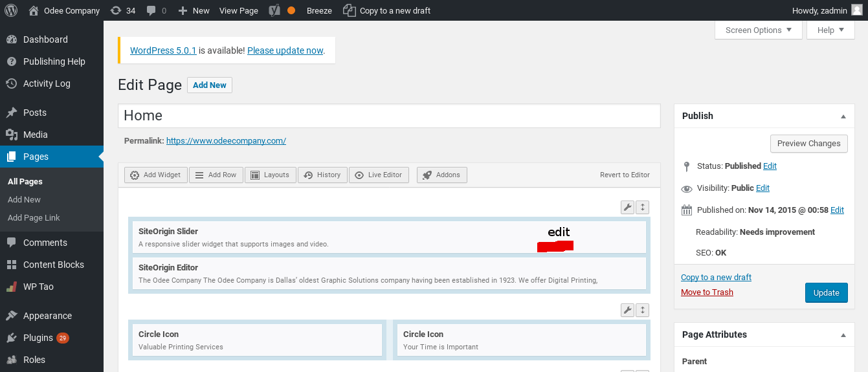Click Move to Trash
Screen dimensions: 868x372
pos(707,292)
